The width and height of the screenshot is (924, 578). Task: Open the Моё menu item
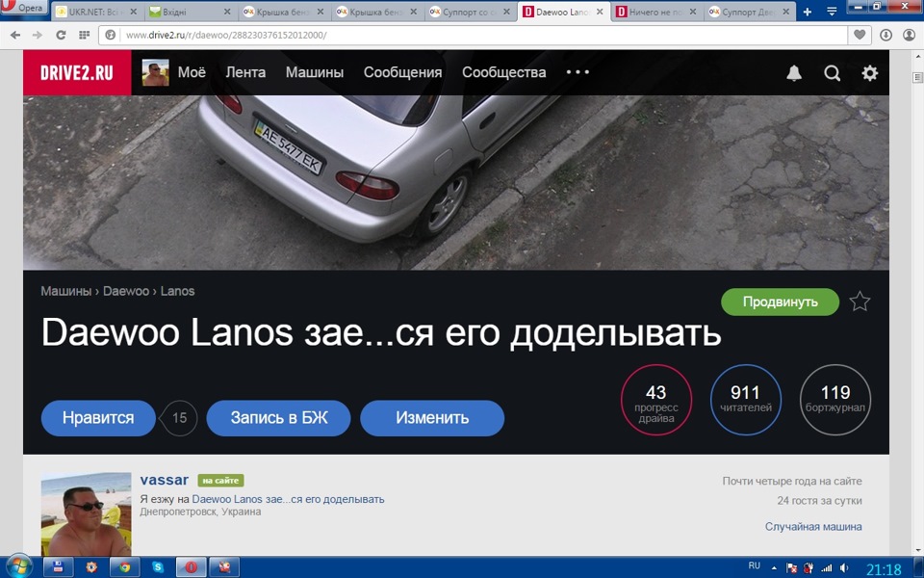(x=192, y=72)
